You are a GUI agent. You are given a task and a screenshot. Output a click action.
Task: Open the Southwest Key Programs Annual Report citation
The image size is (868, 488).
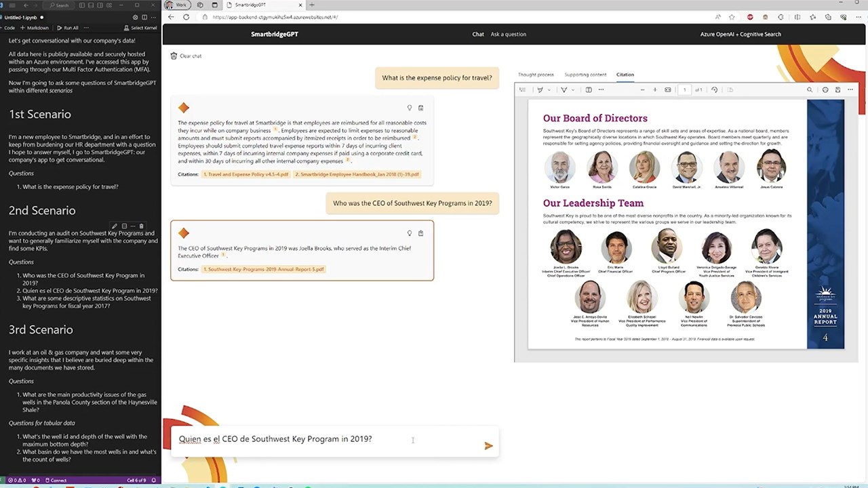click(264, 269)
